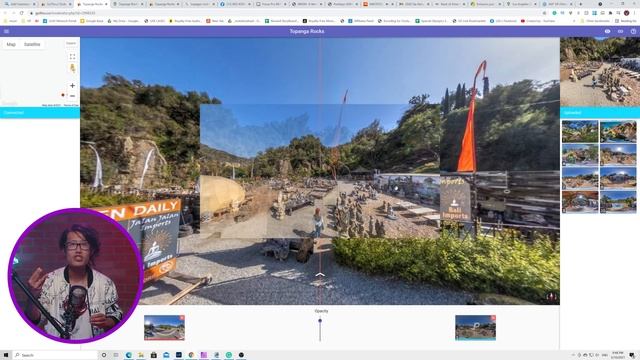Viewport: 640px width, 360px height.
Task: Open the Windows Start menu
Action: pyautogui.click(x=6, y=355)
